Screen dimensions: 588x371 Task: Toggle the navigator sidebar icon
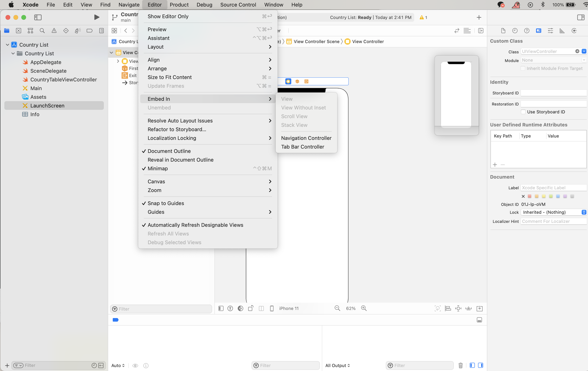tap(38, 17)
